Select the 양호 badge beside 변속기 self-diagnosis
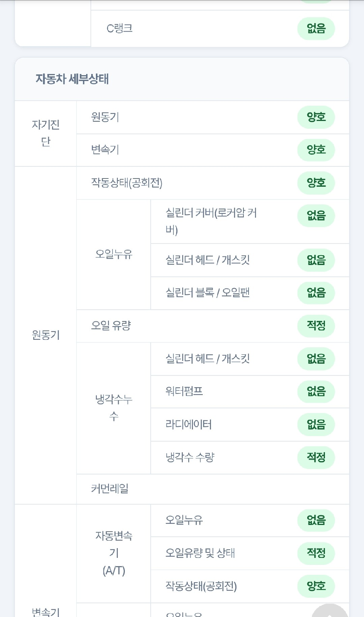 (316, 150)
